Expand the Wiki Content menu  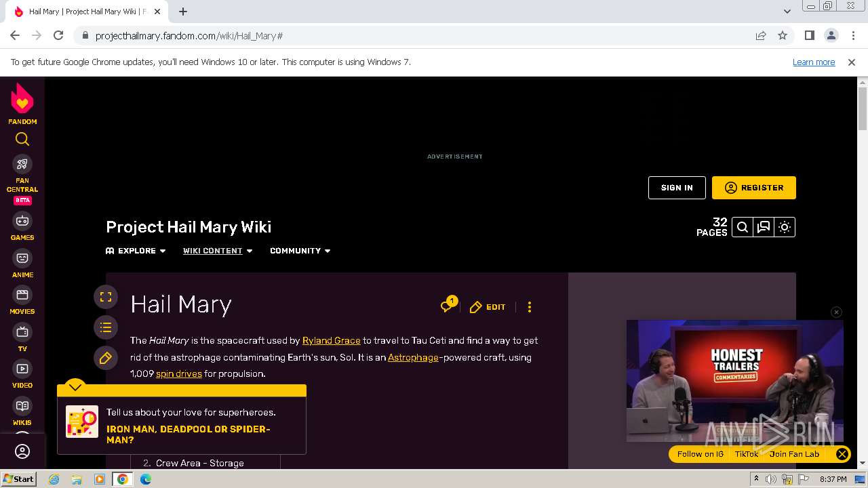coord(218,251)
